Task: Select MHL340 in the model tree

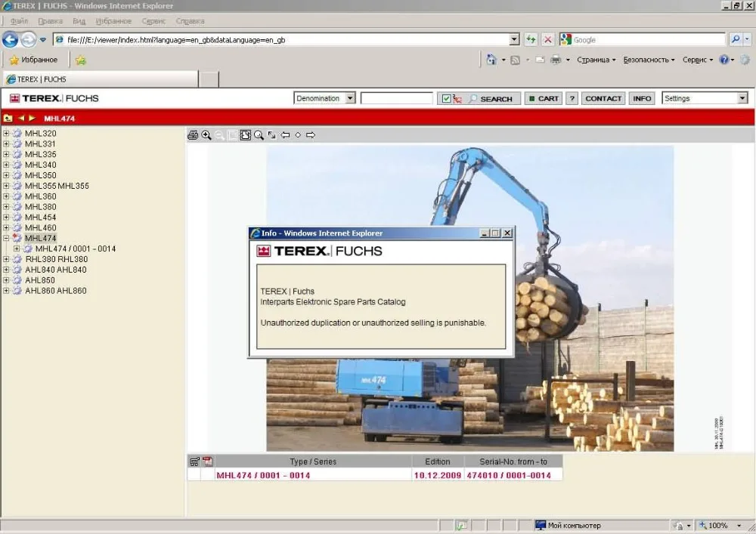Action: [41, 165]
